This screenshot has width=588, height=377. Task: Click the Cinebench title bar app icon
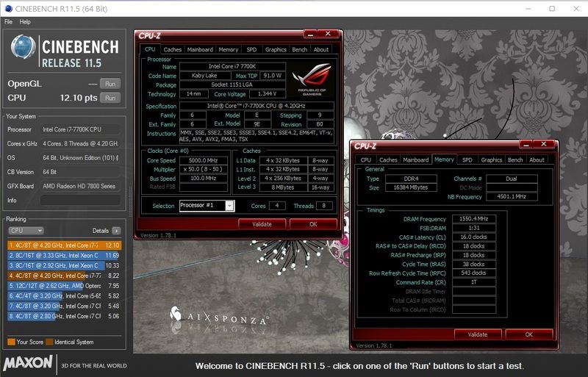tap(8, 9)
